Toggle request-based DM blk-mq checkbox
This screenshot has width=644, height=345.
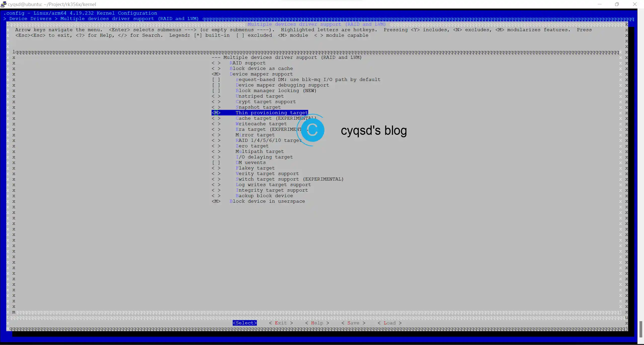coord(216,79)
